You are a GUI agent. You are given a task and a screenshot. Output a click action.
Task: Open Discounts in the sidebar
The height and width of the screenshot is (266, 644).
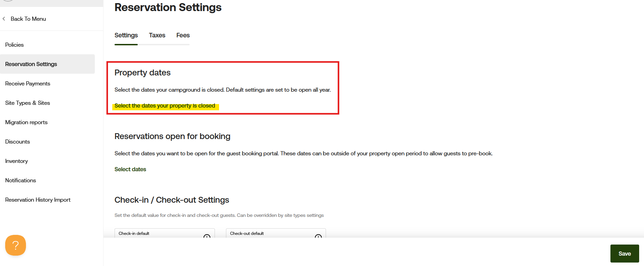pyautogui.click(x=18, y=141)
